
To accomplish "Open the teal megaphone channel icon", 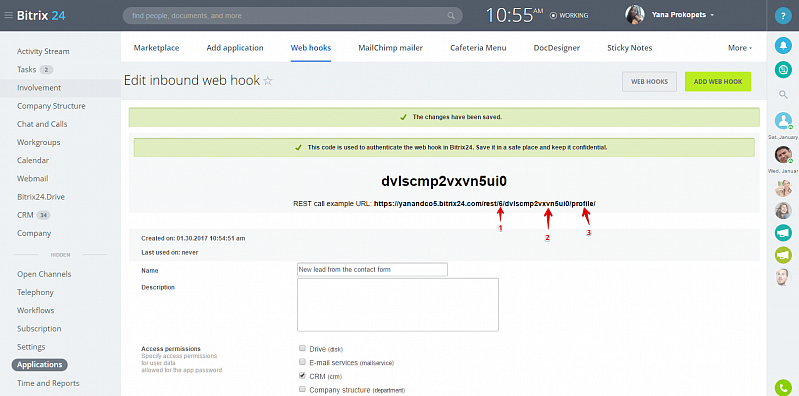I will coord(783,232).
